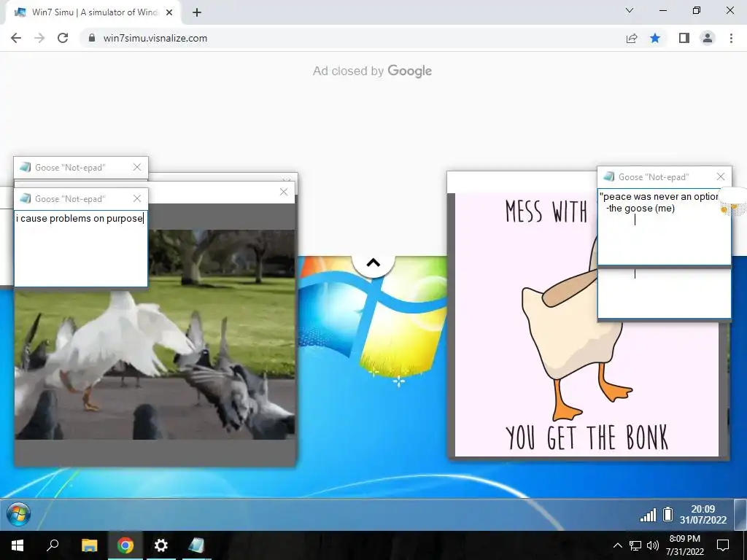This screenshot has height=560, width=747.
Task: Click the browser forward arrow
Action: point(39,38)
